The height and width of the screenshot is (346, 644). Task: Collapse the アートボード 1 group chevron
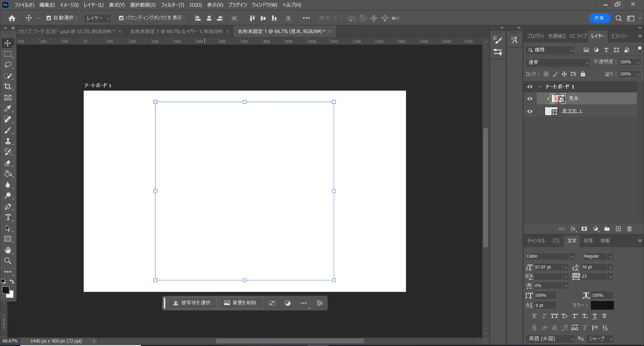[x=540, y=86]
